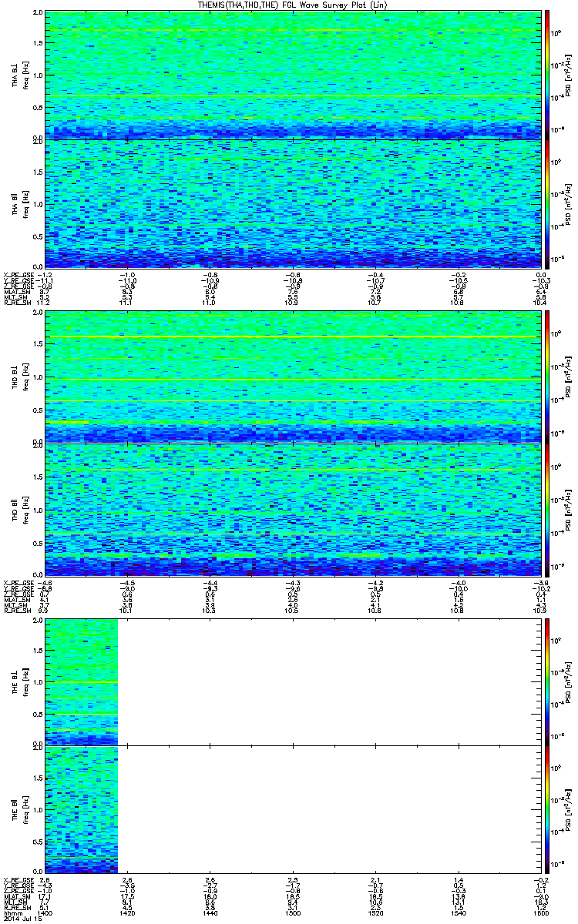Click the 'THA B⊥ freq [Hz]' axis label
The height and width of the screenshot is (924, 578).
(19, 75)
